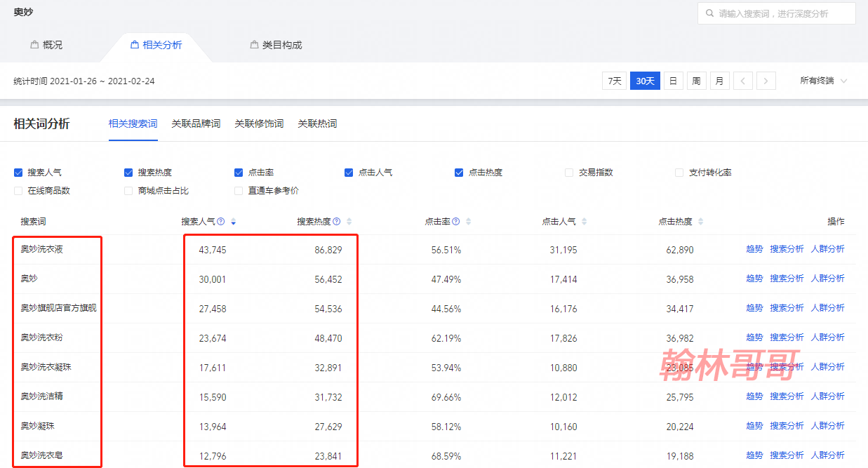Click the search magnifier icon
Viewport: 868px width, 468px height.
click(x=708, y=13)
